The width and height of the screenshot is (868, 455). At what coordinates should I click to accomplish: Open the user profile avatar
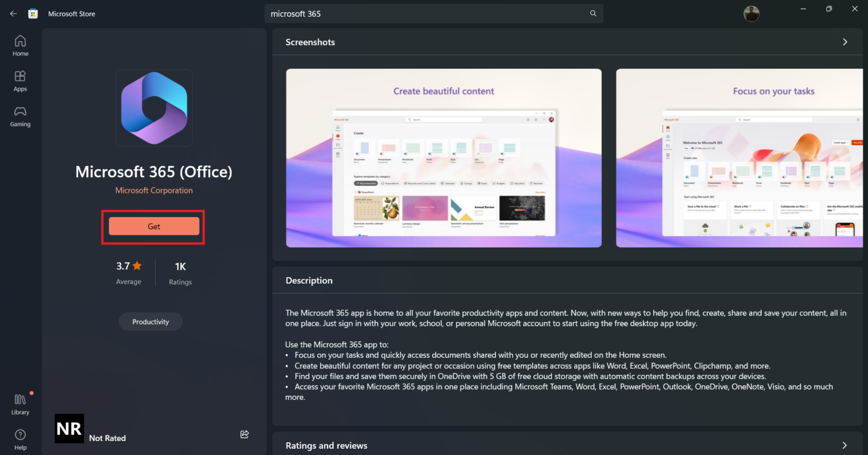pyautogui.click(x=752, y=14)
